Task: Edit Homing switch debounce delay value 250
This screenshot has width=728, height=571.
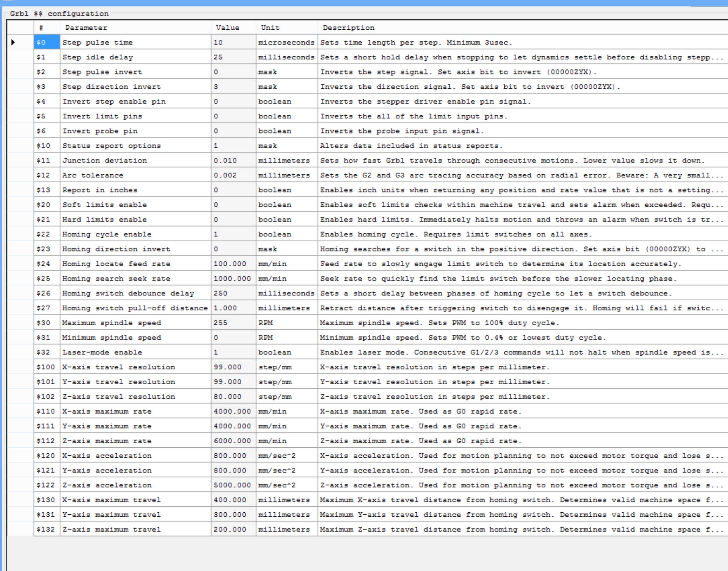Action: pos(233,293)
